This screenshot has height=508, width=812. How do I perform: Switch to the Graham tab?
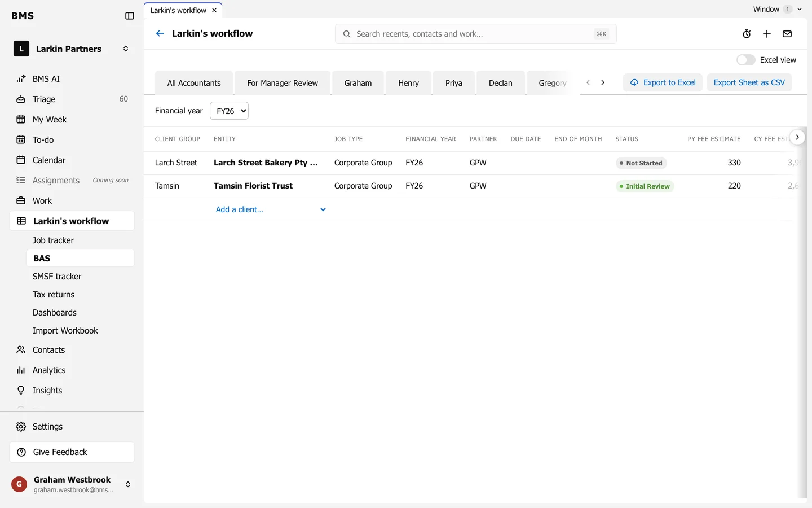[358, 83]
